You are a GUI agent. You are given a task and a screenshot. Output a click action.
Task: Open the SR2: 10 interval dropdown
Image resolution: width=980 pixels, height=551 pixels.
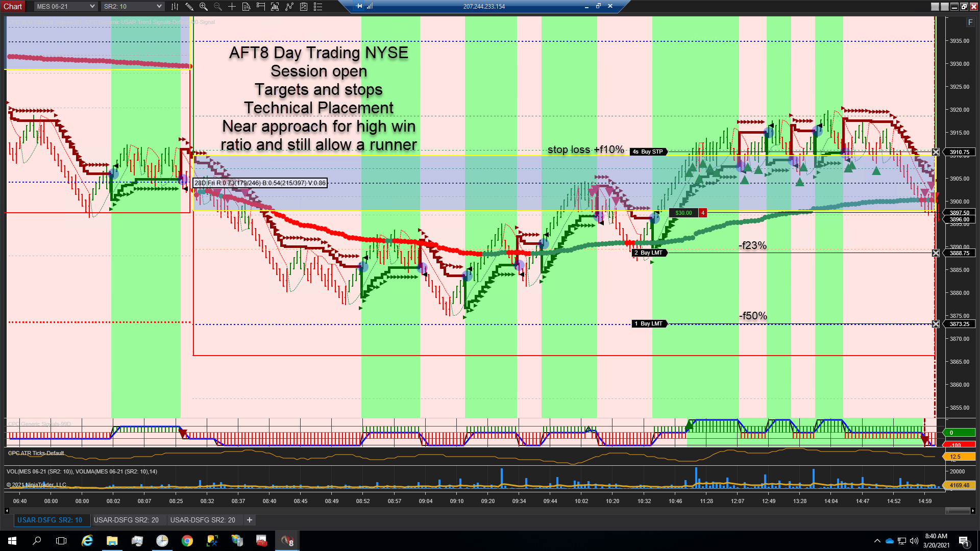click(x=133, y=7)
